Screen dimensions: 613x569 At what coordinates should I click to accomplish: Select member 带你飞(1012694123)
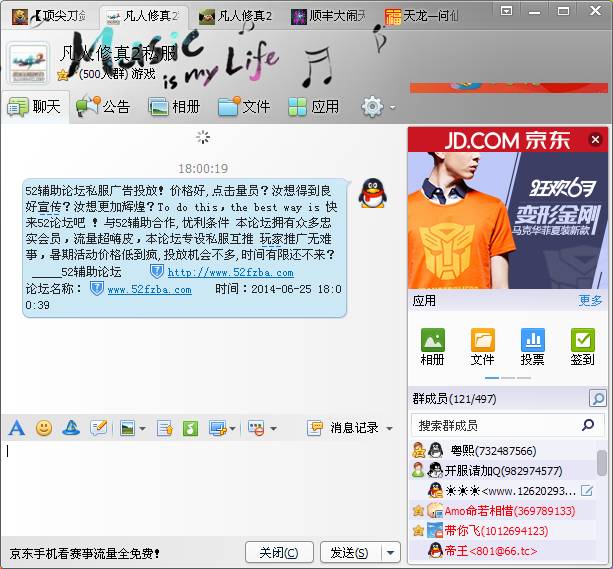coord(502,531)
